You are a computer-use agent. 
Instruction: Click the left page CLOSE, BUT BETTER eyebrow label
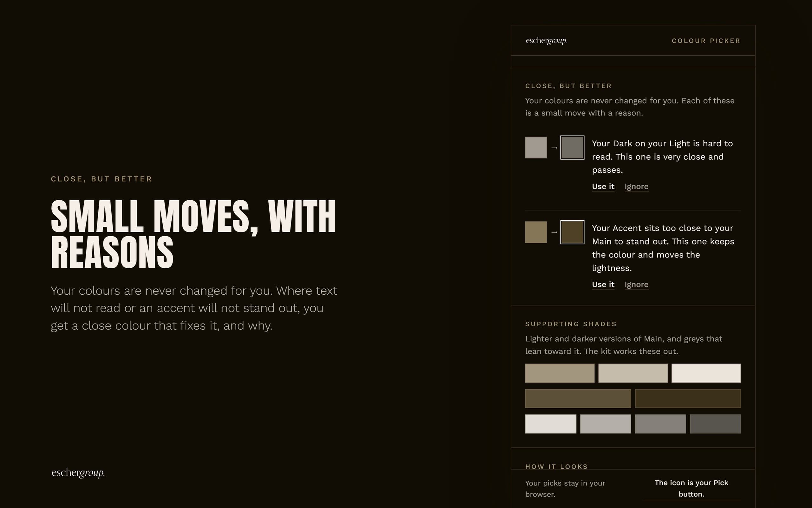pos(101,179)
